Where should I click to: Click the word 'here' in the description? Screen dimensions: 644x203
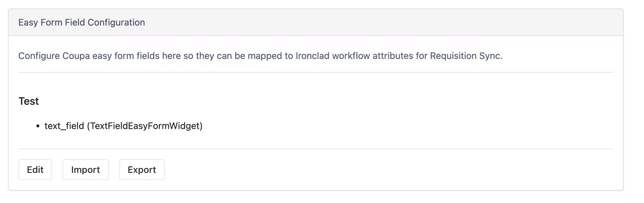point(172,56)
